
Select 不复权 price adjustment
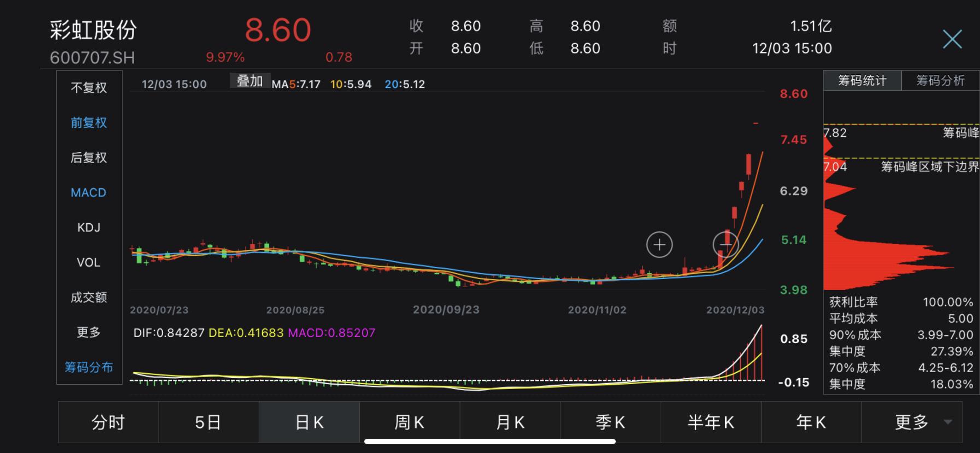click(x=89, y=88)
